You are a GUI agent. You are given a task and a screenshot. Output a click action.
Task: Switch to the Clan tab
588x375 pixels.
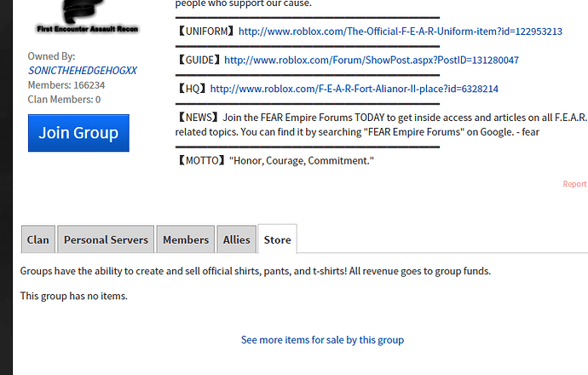click(38, 239)
